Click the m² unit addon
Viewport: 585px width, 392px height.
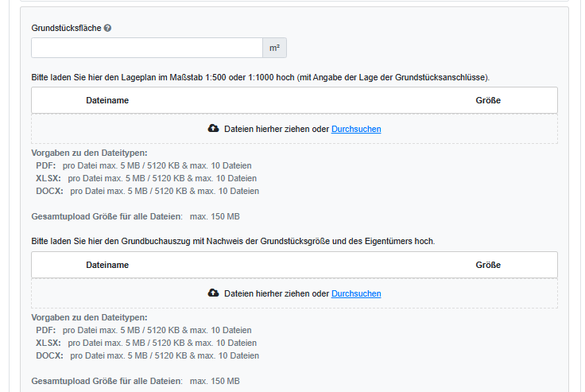[x=274, y=49]
